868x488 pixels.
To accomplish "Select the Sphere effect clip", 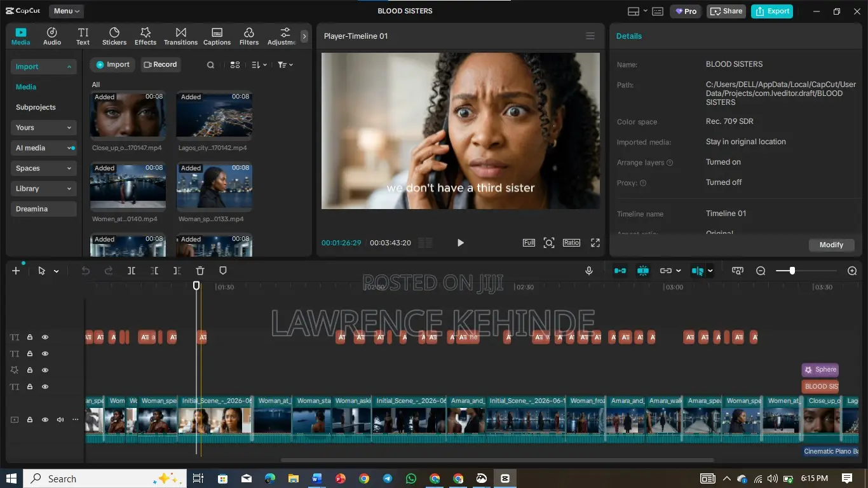I will tap(820, 370).
